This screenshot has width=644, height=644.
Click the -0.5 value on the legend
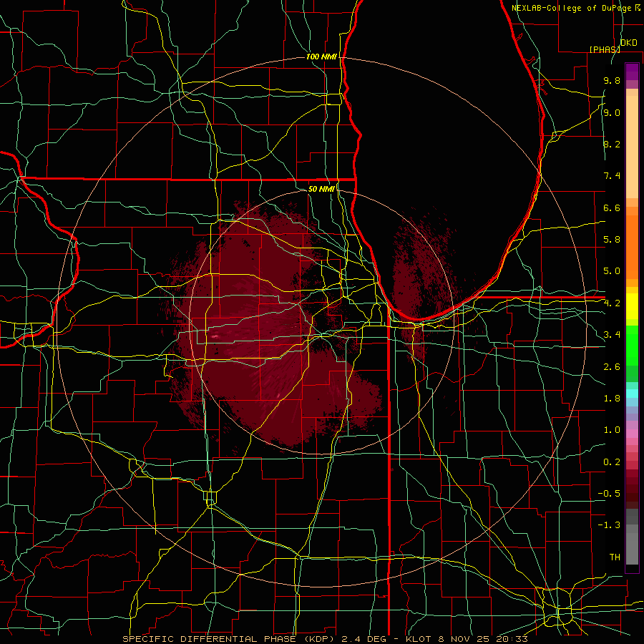pos(609,494)
